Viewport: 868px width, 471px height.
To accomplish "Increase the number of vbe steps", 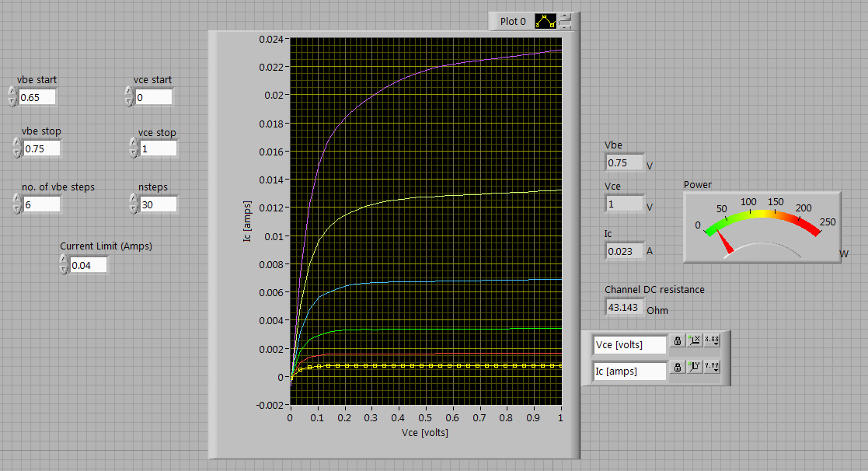I will tap(17, 199).
